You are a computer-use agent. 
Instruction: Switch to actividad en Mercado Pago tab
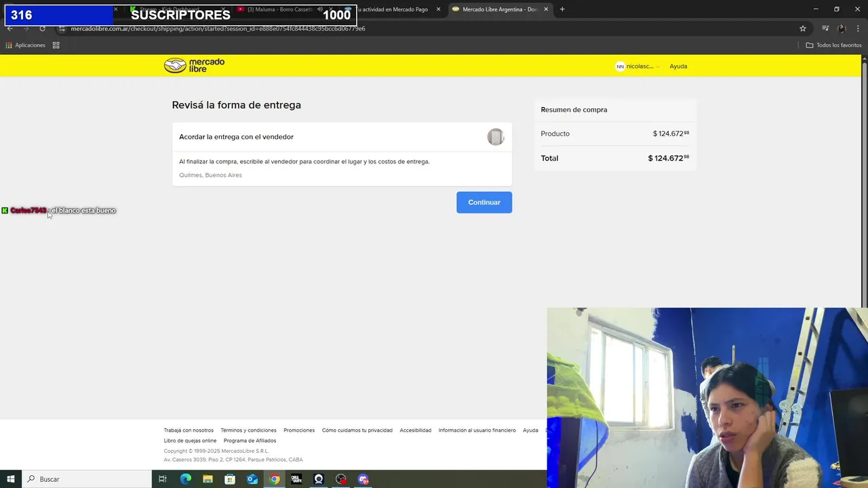[393, 9]
